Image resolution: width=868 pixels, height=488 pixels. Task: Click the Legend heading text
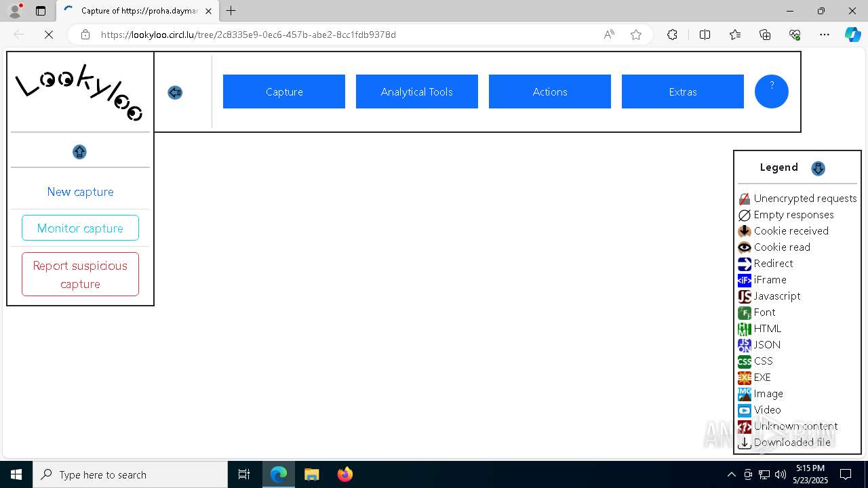pos(778,167)
